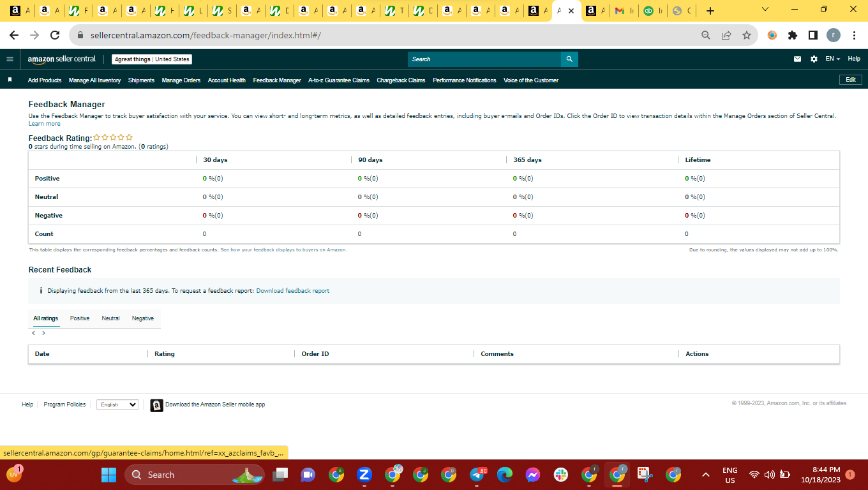The width and height of the screenshot is (868, 490).
Task: Launch Microsoft Edge from the taskbar
Action: 505,475
